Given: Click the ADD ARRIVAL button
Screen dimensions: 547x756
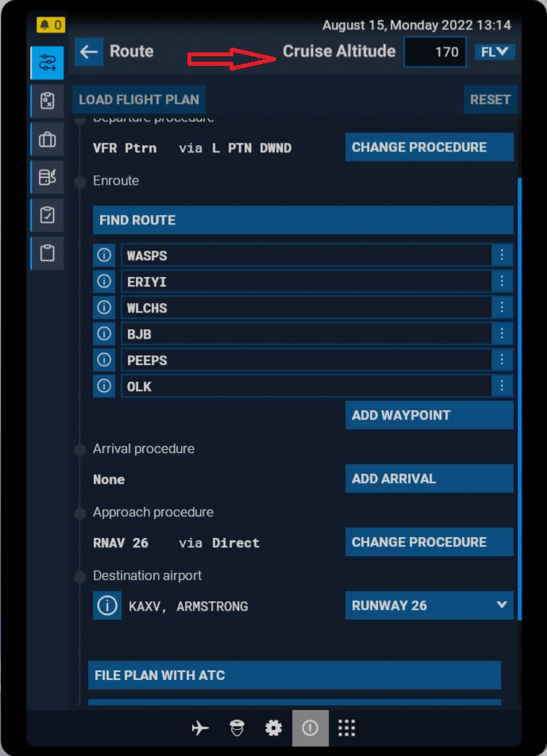Looking at the screenshot, I should pos(429,478).
